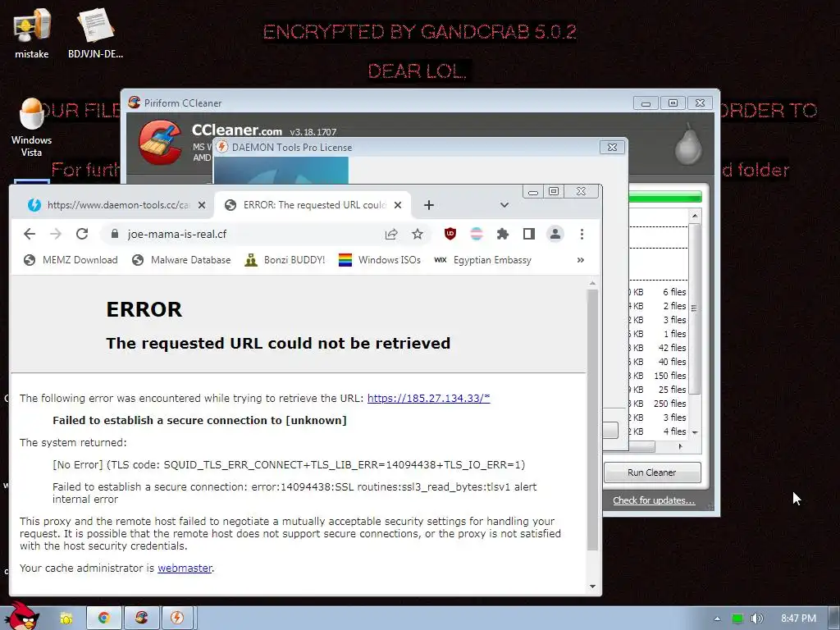Open Chrome three-dot menu
The image size is (840, 630).
pyautogui.click(x=582, y=234)
